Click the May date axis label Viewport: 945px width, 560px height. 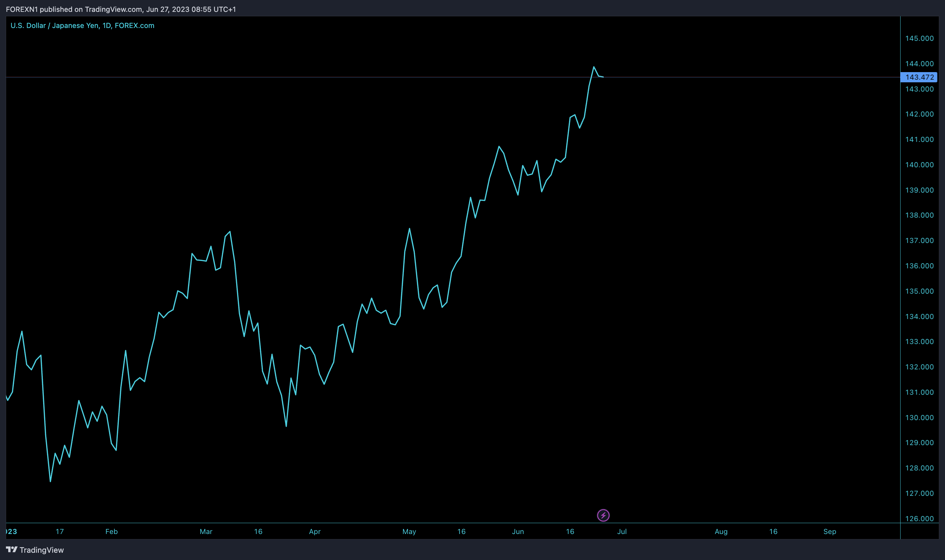[x=409, y=531]
